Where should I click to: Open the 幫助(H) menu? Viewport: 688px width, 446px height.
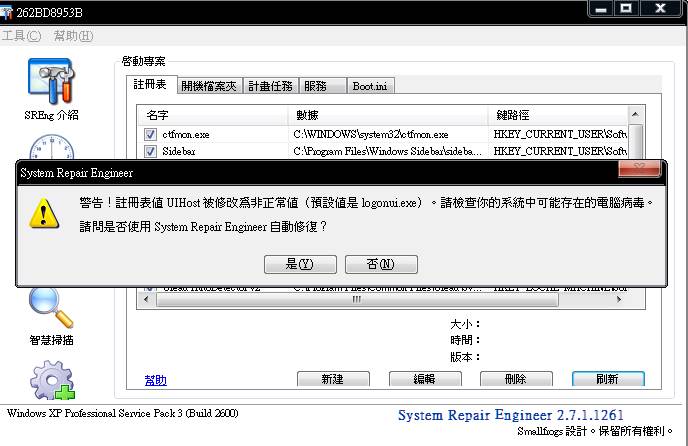73,36
